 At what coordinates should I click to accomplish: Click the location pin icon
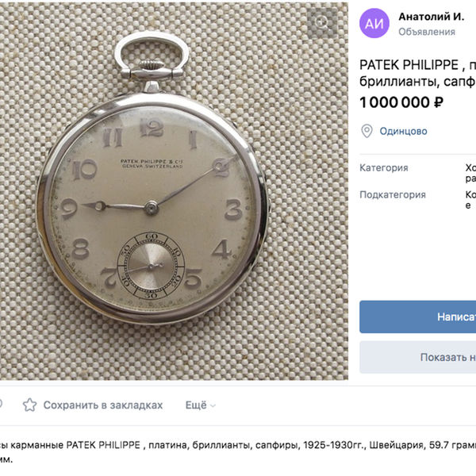coord(367,131)
